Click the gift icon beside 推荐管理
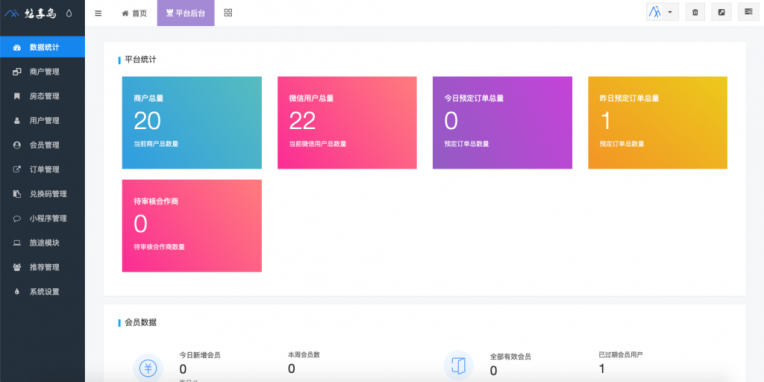Viewport: 764px width, 382px height. click(17, 267)
